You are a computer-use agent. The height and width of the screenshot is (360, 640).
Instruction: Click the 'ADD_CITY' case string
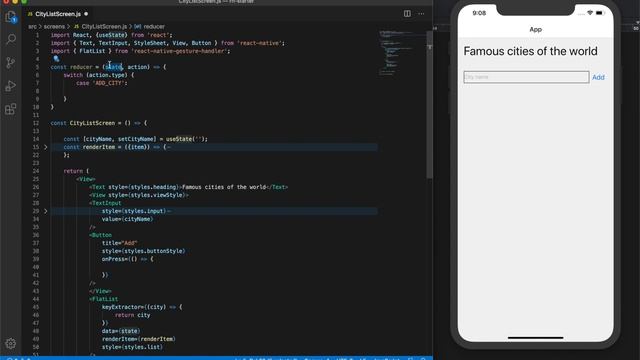coord(109,83)
